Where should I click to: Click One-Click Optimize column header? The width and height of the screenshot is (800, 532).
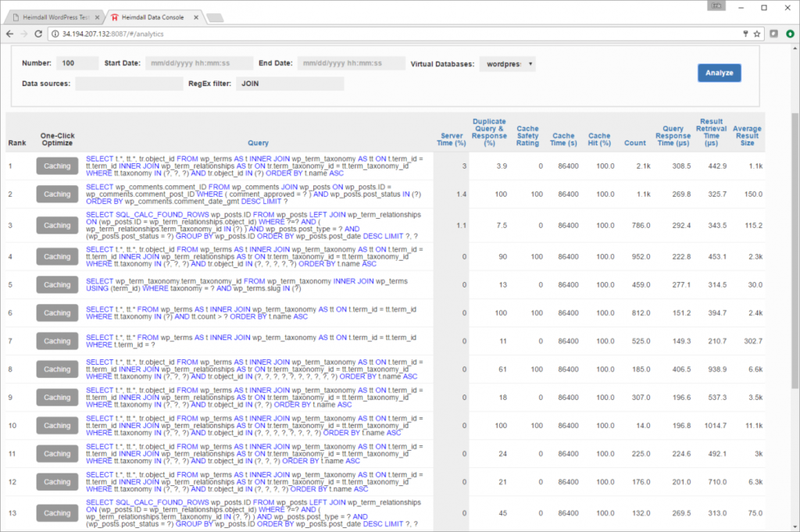click(x=57, y=139)
